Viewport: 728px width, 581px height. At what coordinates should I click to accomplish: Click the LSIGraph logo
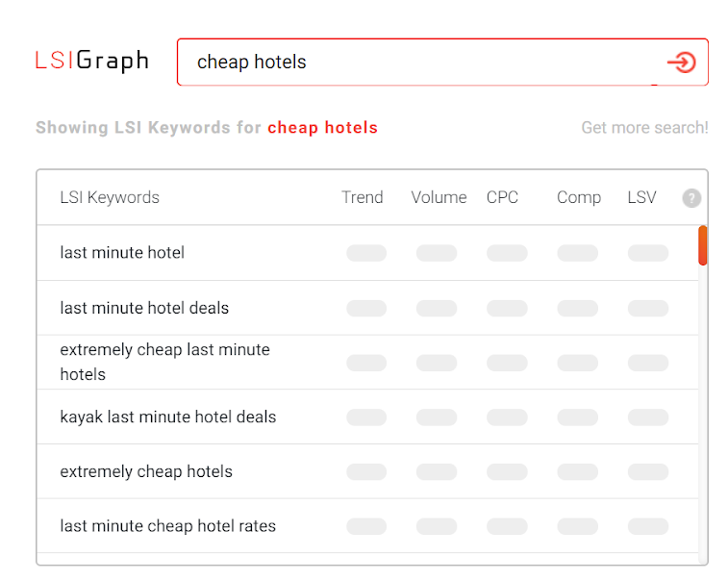click(92, 62)
